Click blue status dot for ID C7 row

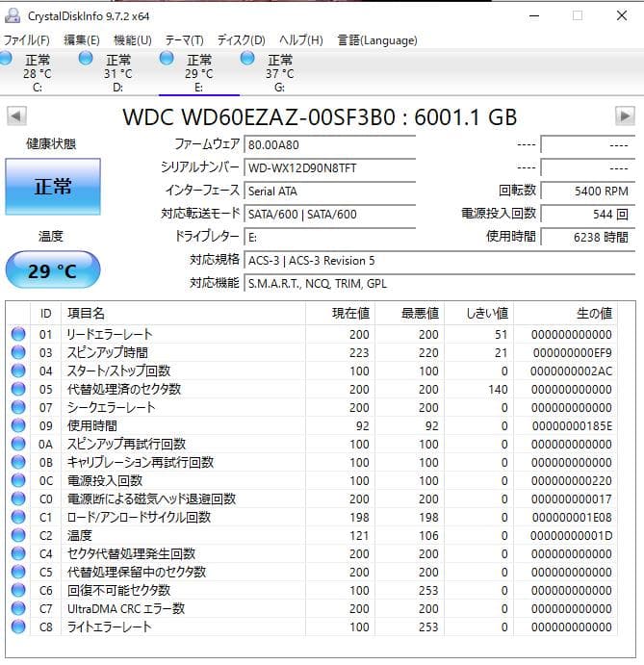click(x=18, y=608)
